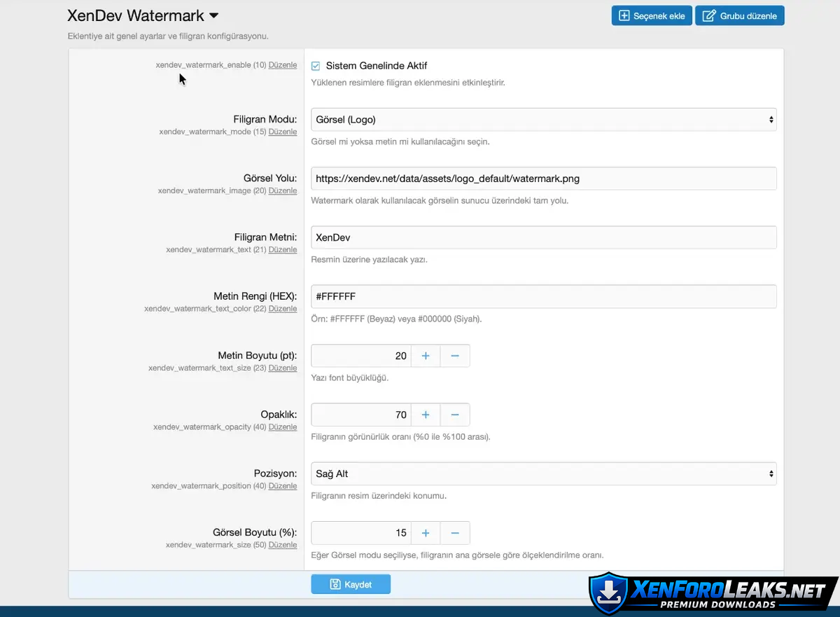Expand the XenDev Watermark title menu
This screenshot has width=840, height=617.
coord(214,15)
